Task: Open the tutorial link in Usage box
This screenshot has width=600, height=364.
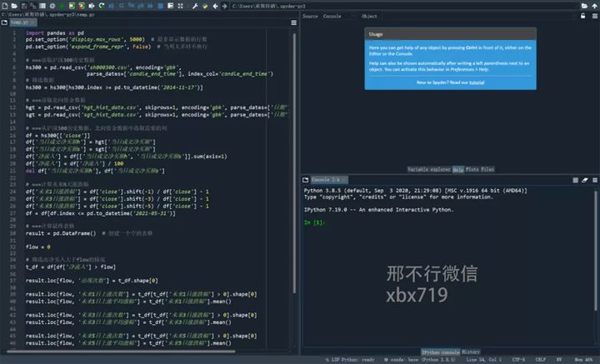Action: (477, 82)
